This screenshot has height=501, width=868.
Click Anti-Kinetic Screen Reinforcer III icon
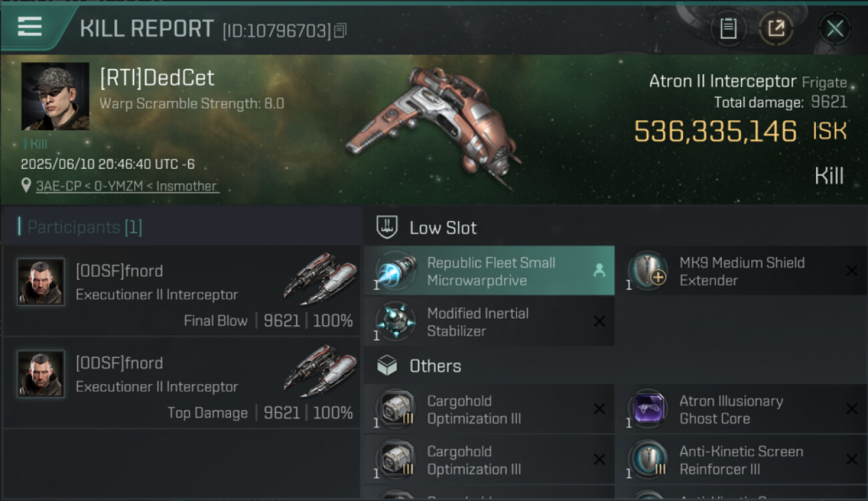(648, 460)
